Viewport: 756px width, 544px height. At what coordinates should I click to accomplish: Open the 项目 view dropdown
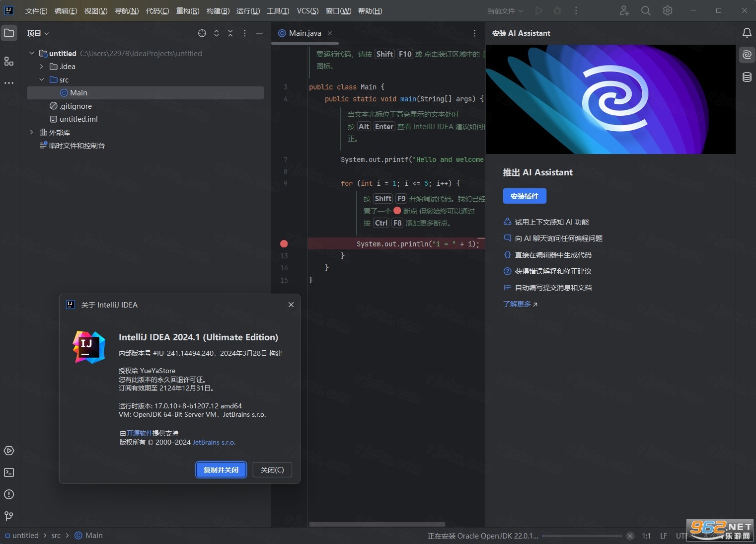pos(38,33)
